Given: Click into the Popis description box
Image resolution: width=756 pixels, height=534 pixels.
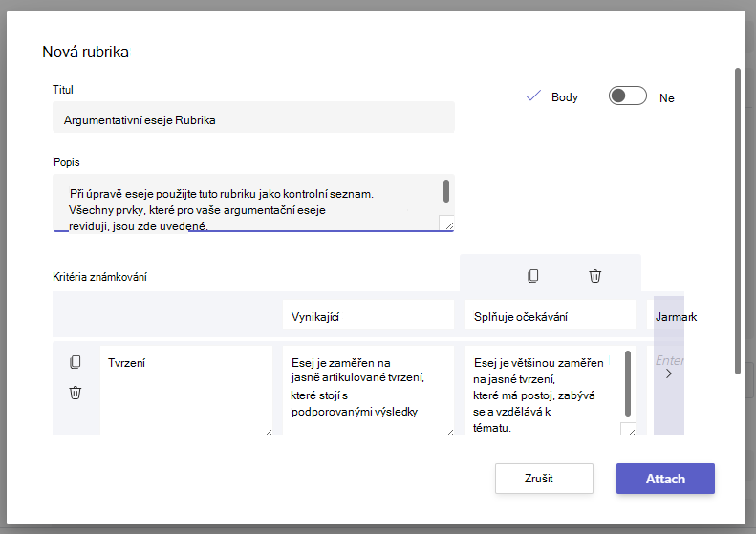Looking at the screenshot, I should click(x=253, y=203).
